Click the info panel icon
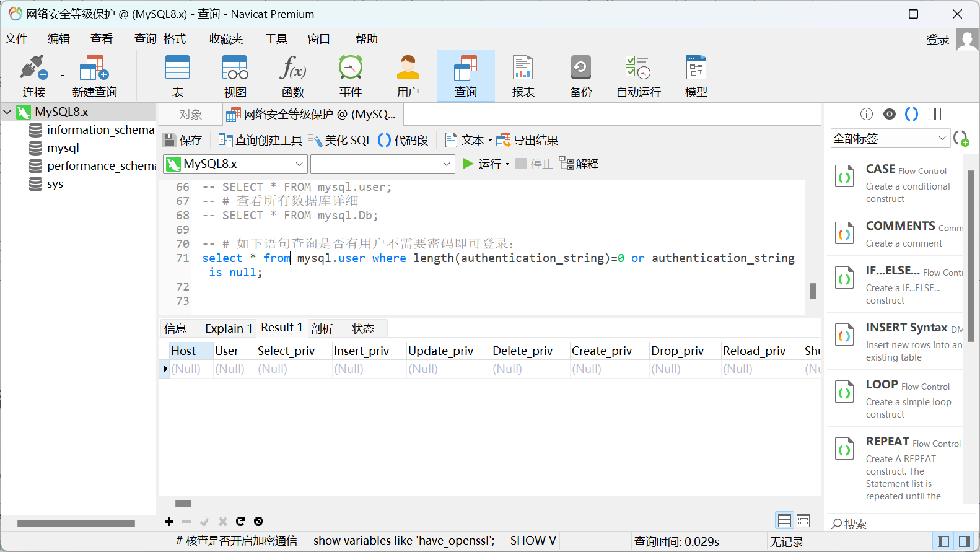980x552 pixels. (x=867, y=114)
